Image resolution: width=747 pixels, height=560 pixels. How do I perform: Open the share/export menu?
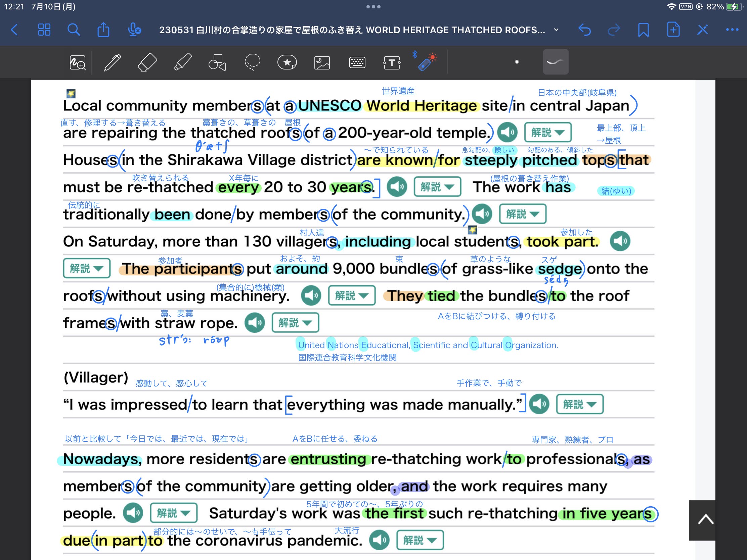(x=103, y=30)
